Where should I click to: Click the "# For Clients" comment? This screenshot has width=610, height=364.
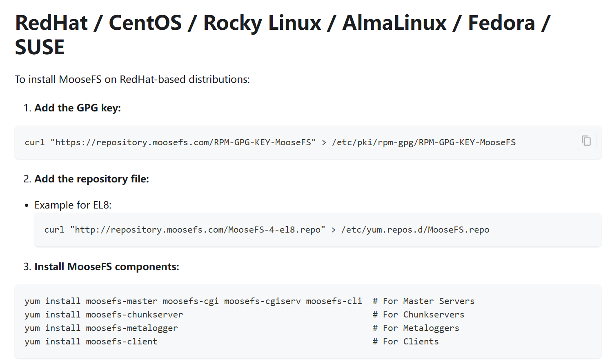tap(405, 342)
